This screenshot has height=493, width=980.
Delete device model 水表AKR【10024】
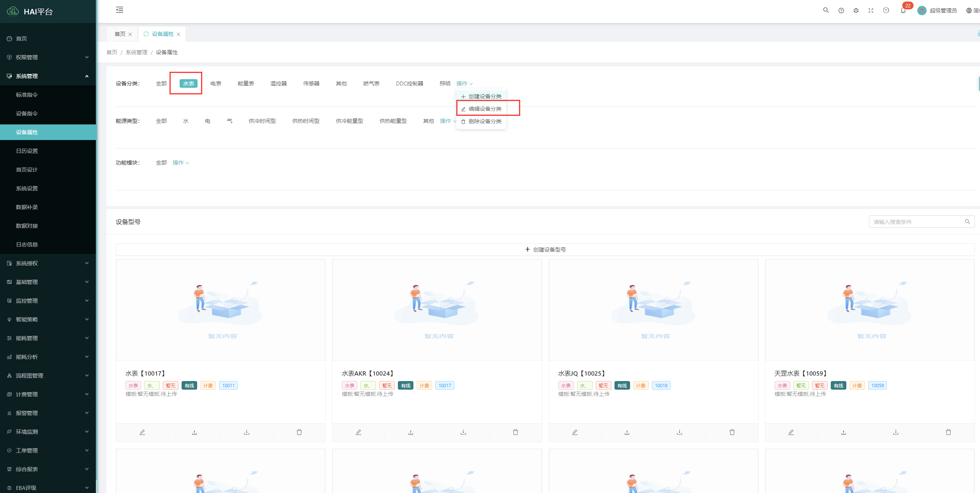(516, 432)
